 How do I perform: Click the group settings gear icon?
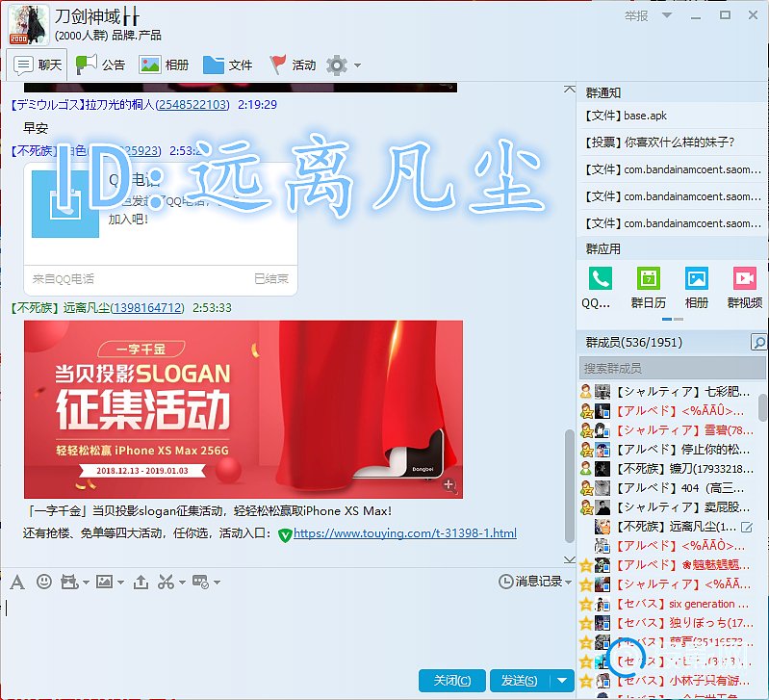(x=337, y=65)
